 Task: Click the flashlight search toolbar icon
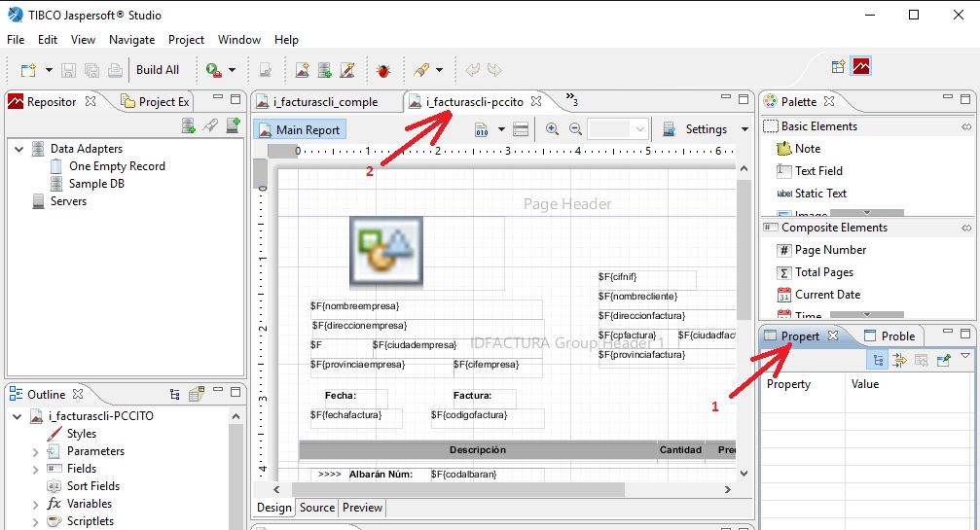coord(421,70)
